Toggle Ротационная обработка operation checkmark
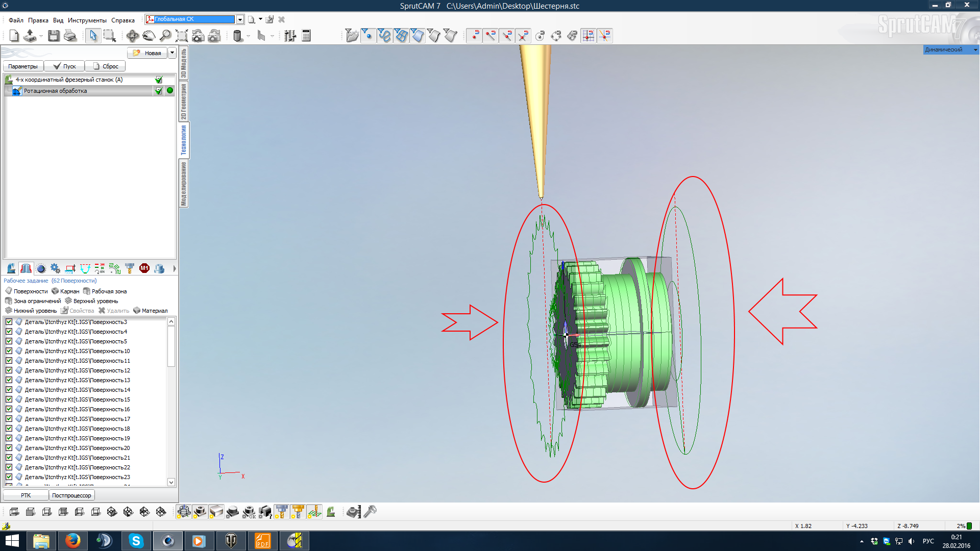This screenshot has width=980, height=551. click(159, 91)
